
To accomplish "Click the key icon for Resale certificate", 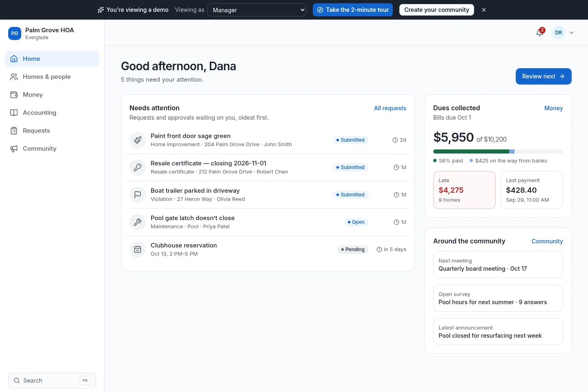I will click(x=138, y=167).
